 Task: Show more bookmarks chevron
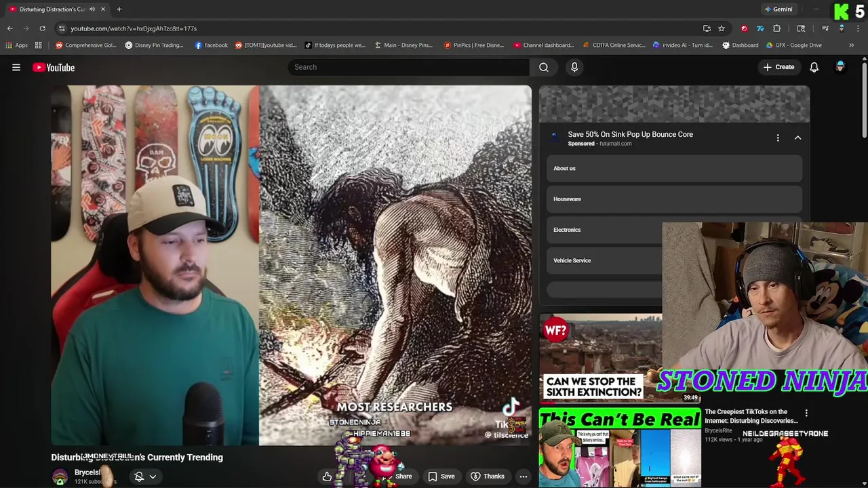pyautogui.click(x=852, y=45)
